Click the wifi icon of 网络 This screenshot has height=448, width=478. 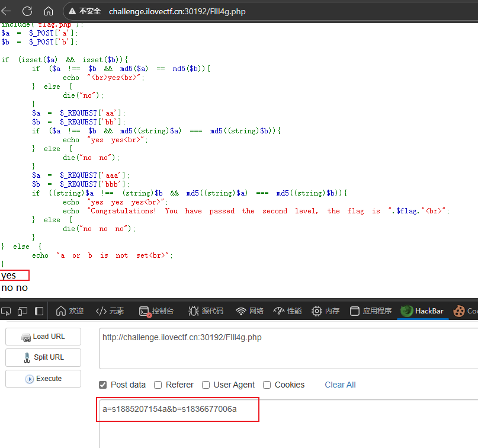241,311
